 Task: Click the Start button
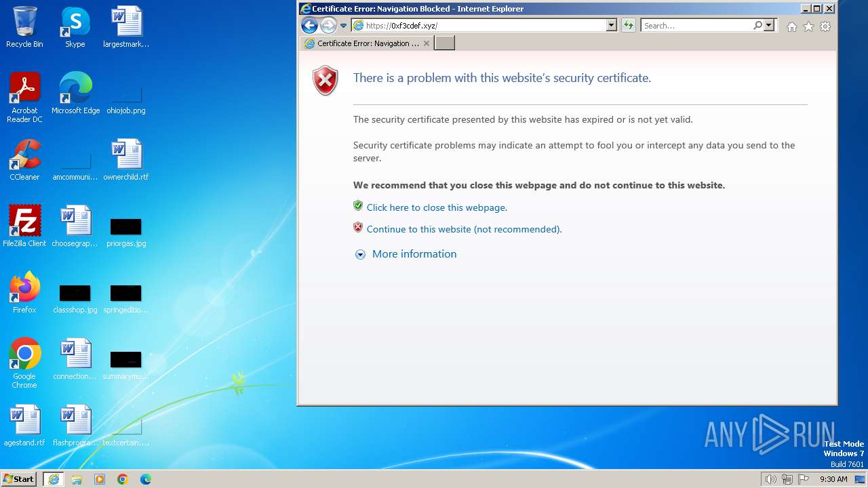click(x=18, y=479)
